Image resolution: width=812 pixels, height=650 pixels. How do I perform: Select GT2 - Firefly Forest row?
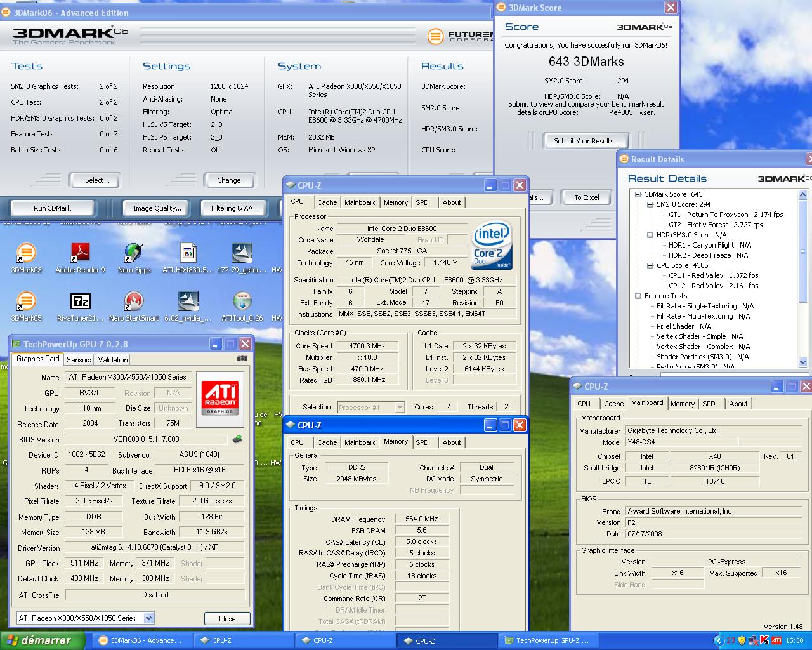(716, 225)
